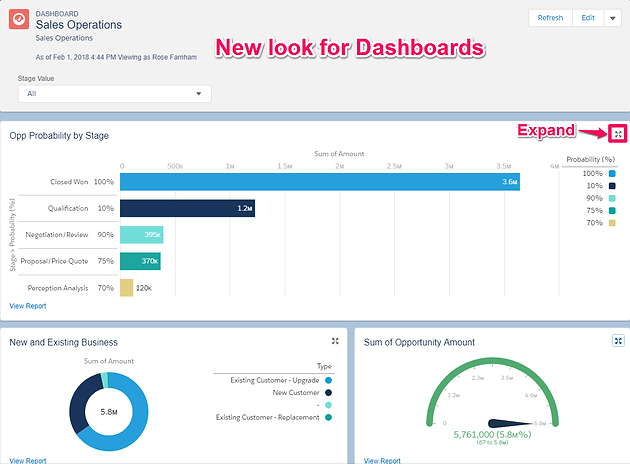This screenshot has width=630, height=464.
Task: Click the 'Probability (%)' legend header
Action: click(591, 159)
